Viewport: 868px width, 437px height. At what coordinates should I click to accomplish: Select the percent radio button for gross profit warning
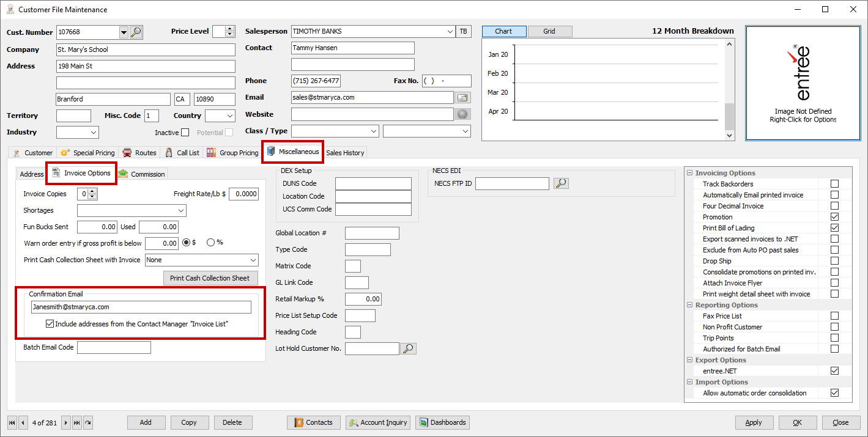coord(212,242)
